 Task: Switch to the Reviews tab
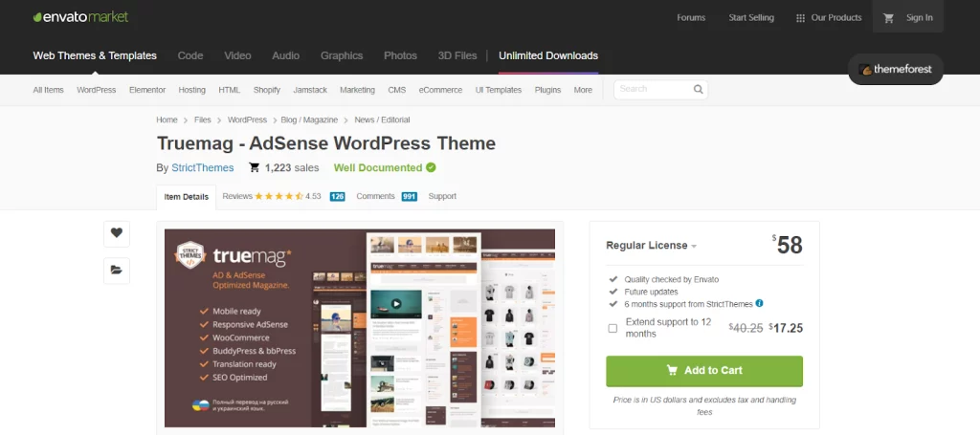pos(237,196)
